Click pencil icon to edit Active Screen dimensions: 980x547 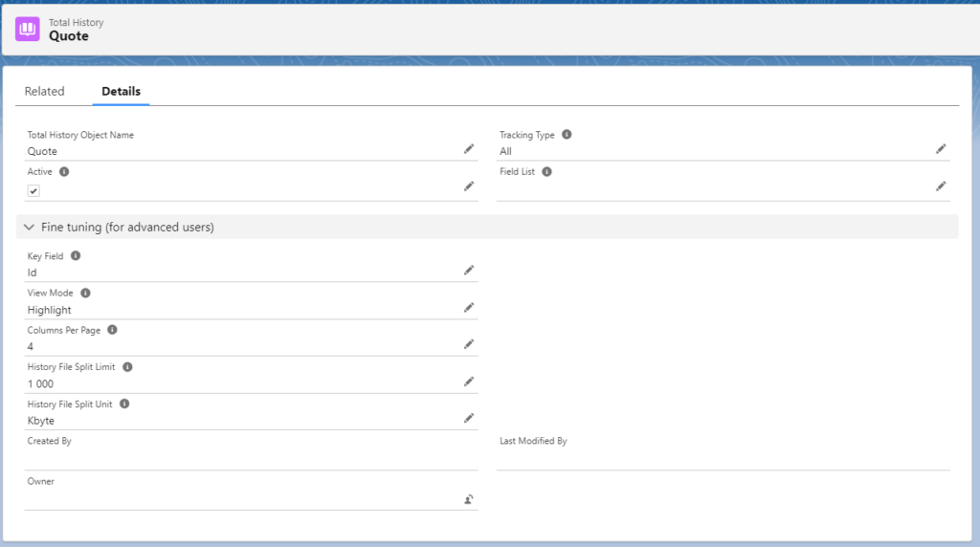coord(468,186)
